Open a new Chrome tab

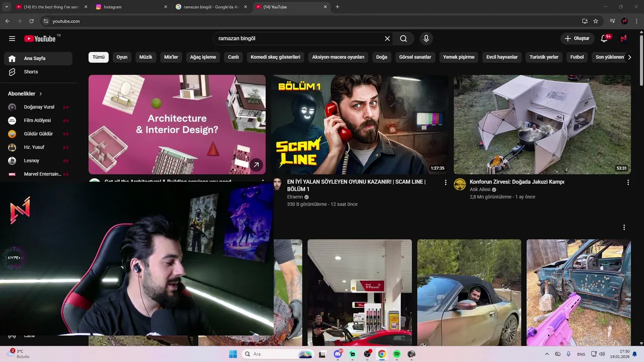(337, 7)
